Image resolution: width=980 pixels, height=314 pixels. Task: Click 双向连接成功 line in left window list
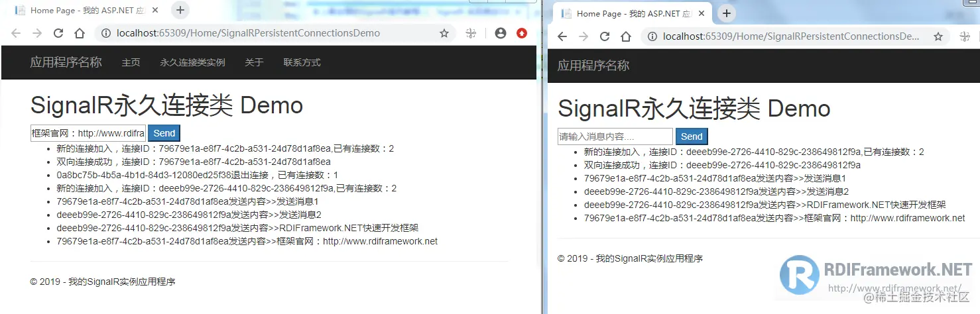tap(194, 162)
